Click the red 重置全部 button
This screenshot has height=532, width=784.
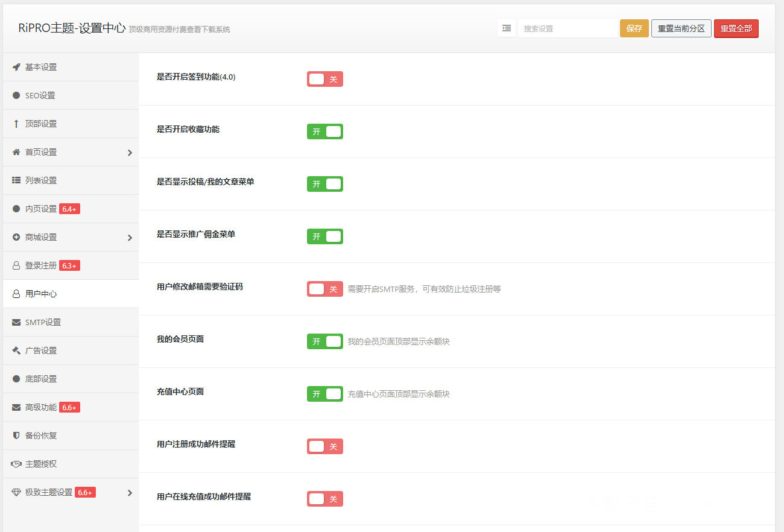pyautogui.click(x=736, y=28)
